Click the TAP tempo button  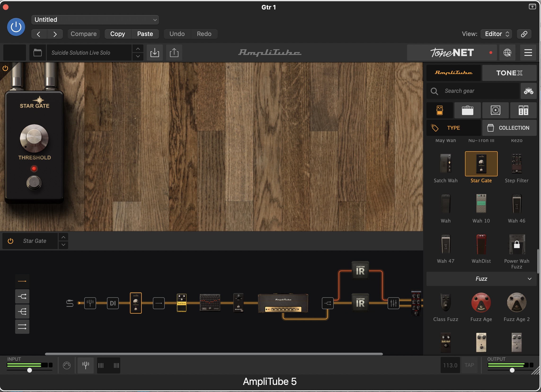pyautogui.click(x=469, y=365)
